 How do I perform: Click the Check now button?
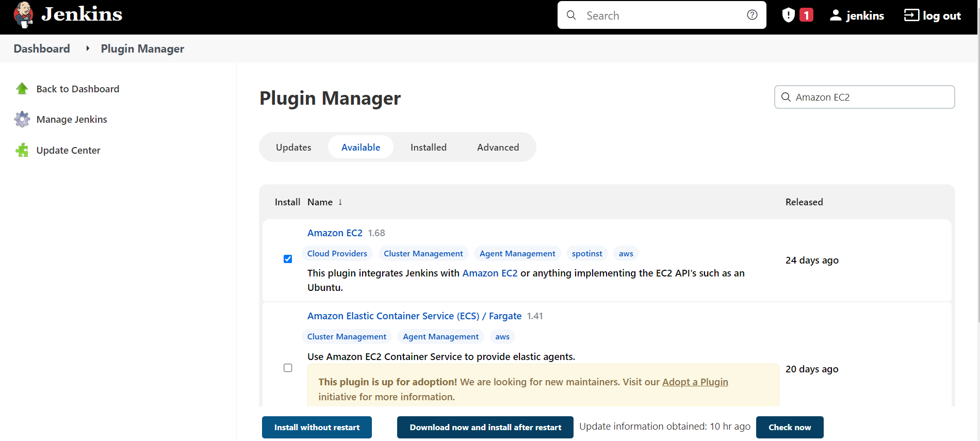point(790,427)
